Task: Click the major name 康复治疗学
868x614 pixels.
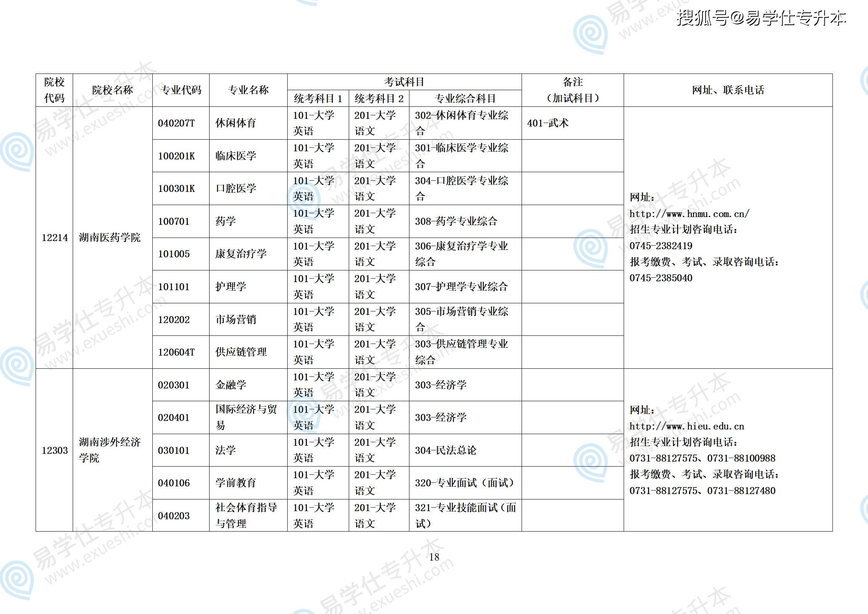Action: click(x=241, y=254)
